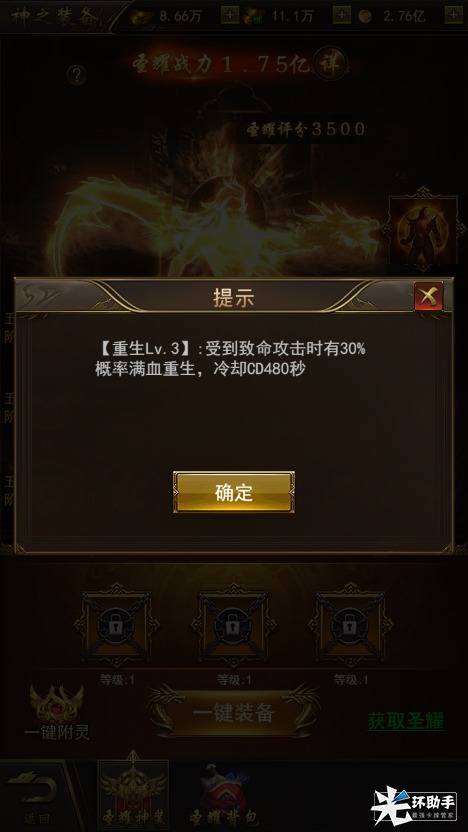Add coins via plus next to 2.76亿

click(454, 15)
